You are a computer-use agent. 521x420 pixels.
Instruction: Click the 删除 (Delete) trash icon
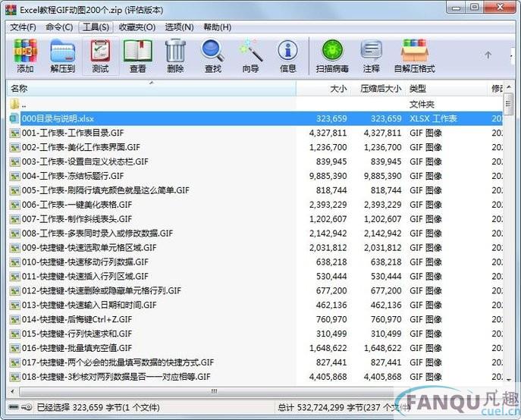coord(175,51)
